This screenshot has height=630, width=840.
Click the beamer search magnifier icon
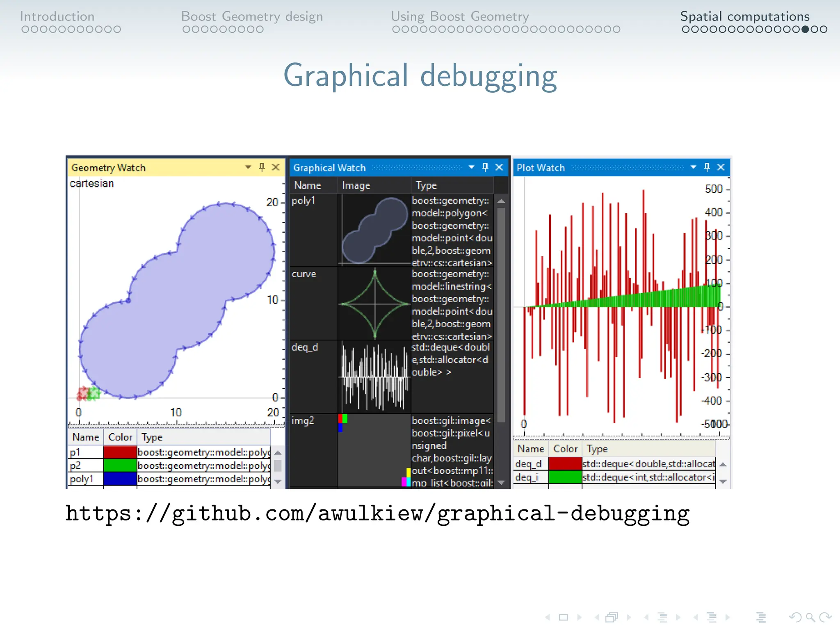click(x=810, y=617)
